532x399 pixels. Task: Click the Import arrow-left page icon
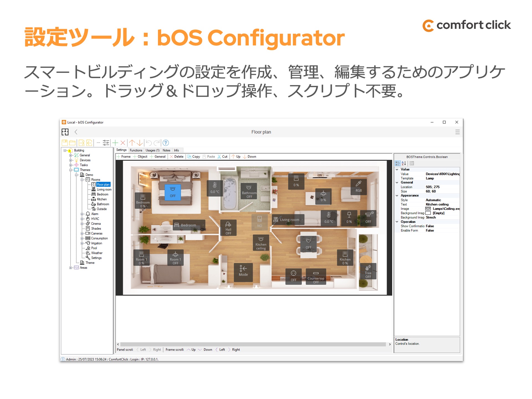coord(89,143)
